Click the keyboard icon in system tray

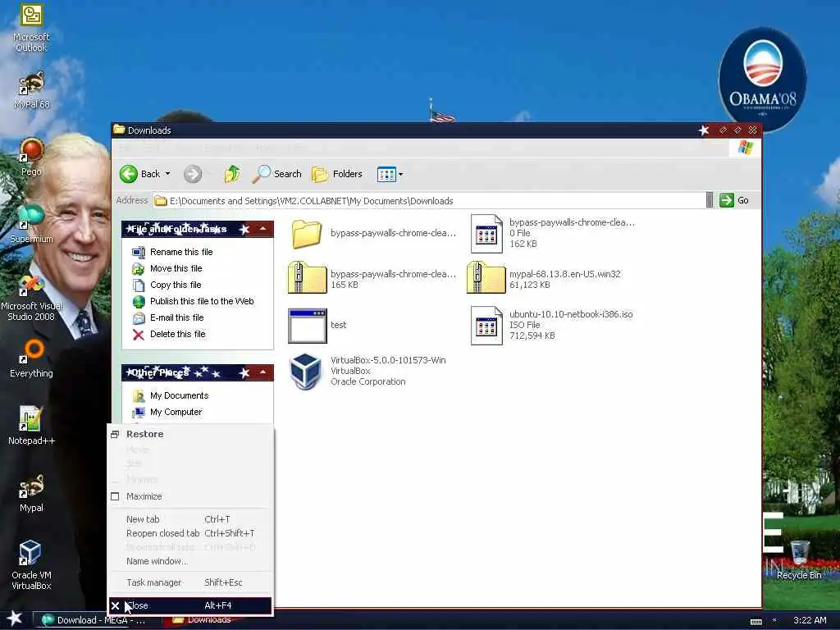coord(756,622)
